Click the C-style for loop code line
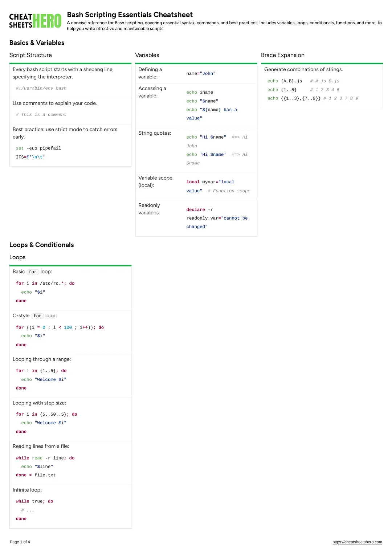392x554 pixels. coord(60,327)
